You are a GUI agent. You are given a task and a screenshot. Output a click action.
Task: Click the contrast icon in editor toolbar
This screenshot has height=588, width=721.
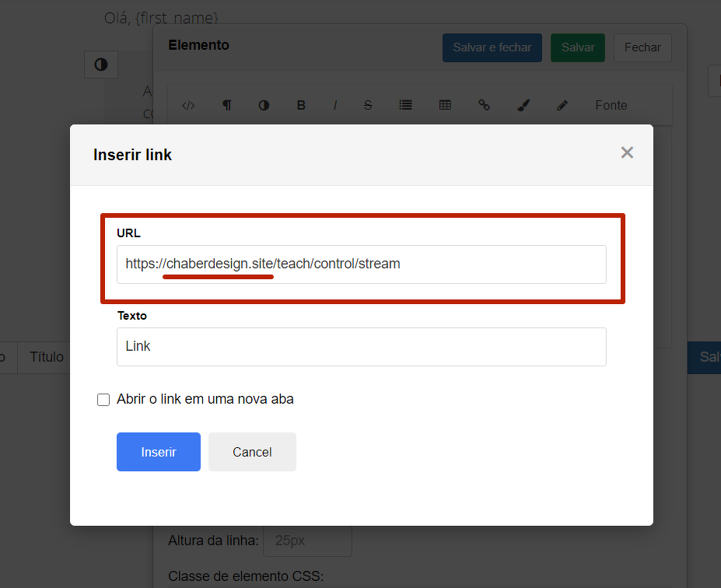coord(264,106)
